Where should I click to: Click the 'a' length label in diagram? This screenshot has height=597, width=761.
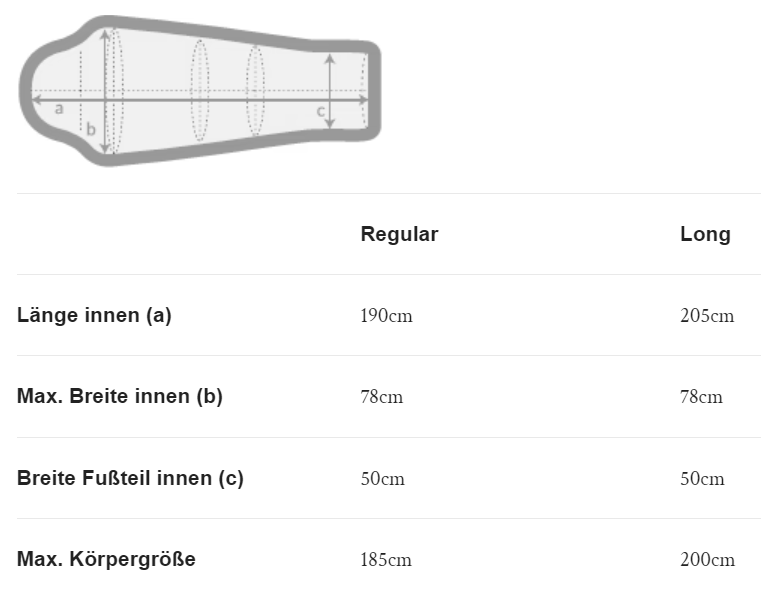pyautogui.click(x=59, y=108)
